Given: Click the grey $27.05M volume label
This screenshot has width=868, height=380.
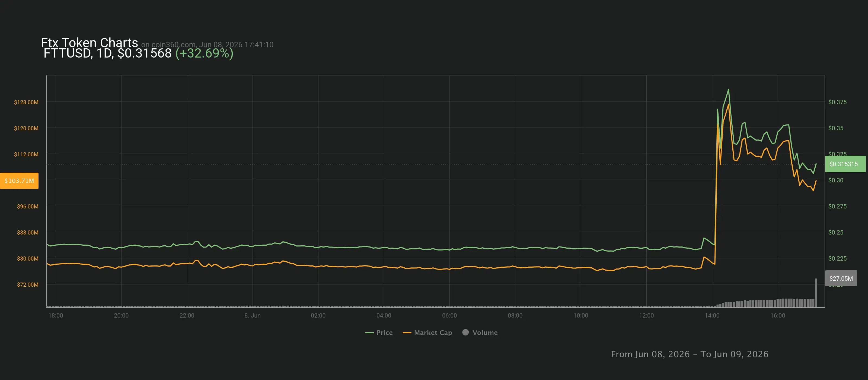Looking at the screenshot, I should click(841, 278).
